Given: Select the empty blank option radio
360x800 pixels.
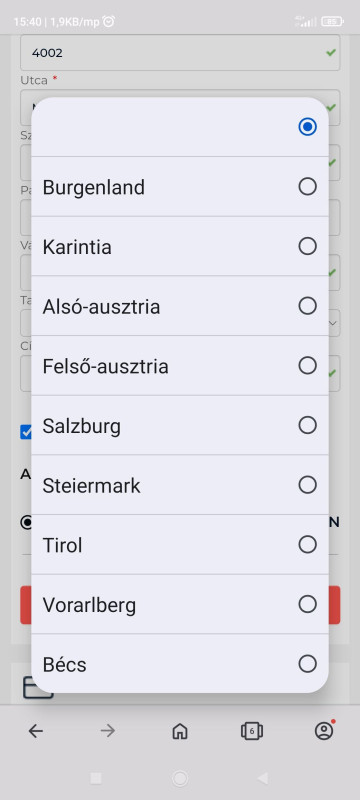Looking at the screenshot, I should click(x=307, y=127).
